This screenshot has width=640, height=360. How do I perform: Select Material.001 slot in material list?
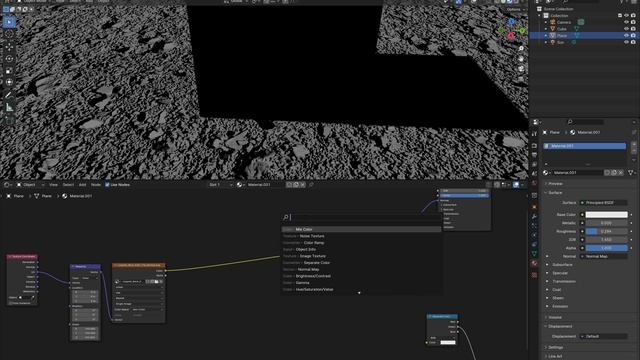[584, 146]
